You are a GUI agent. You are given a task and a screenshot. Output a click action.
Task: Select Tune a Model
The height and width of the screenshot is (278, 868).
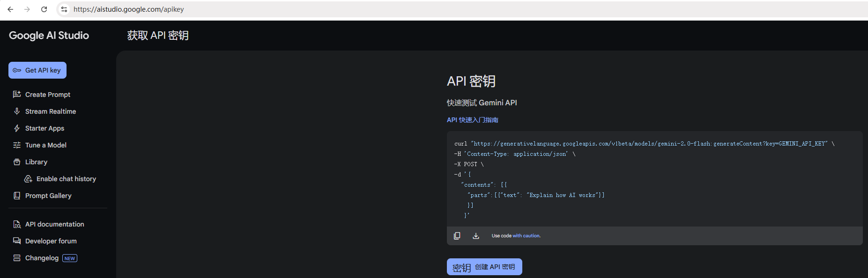45,145
